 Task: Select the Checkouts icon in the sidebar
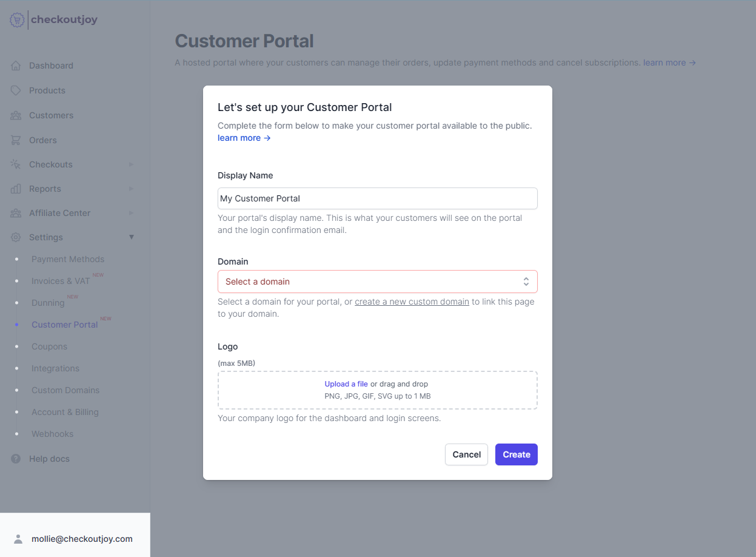17,164
